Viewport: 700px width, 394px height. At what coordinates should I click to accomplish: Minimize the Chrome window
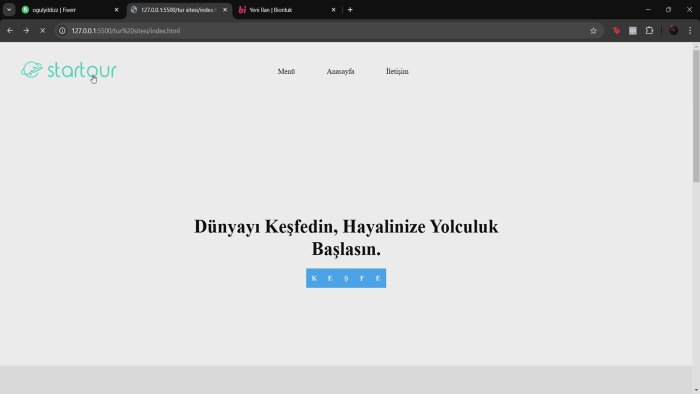[648, 9]
